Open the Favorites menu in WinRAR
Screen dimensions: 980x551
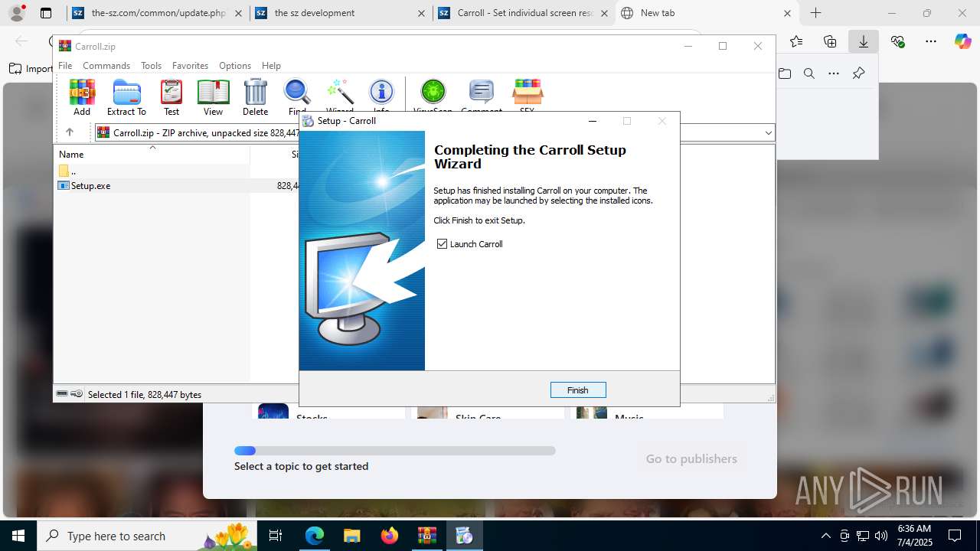pos(190,66)
